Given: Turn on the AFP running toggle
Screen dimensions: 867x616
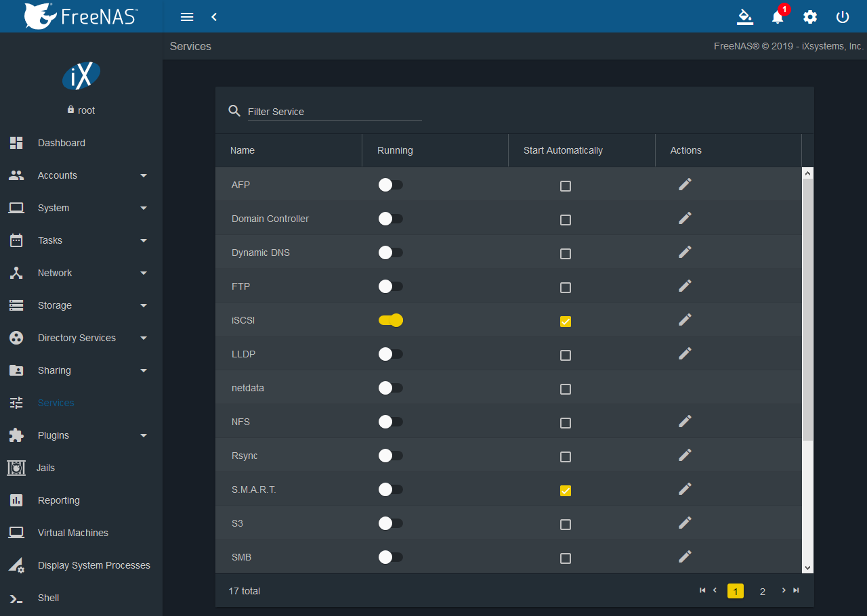Looking at the screenshot, I should (x=391, y=185).
